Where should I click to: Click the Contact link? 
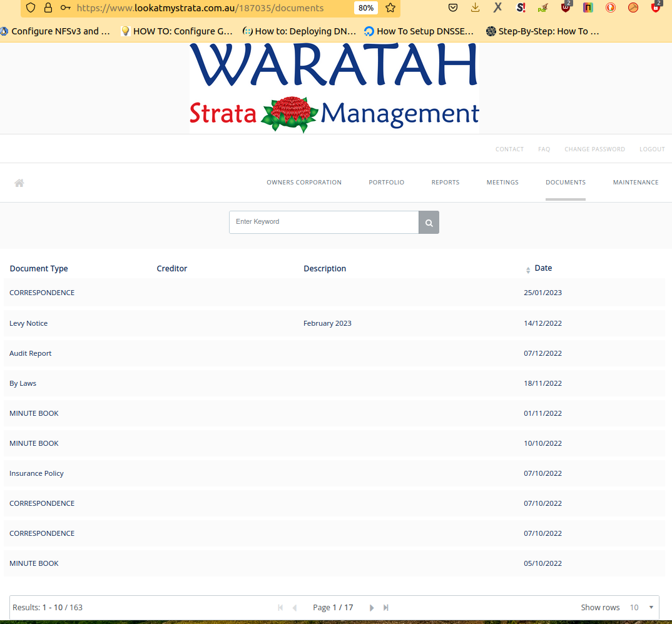click(509, 149)
